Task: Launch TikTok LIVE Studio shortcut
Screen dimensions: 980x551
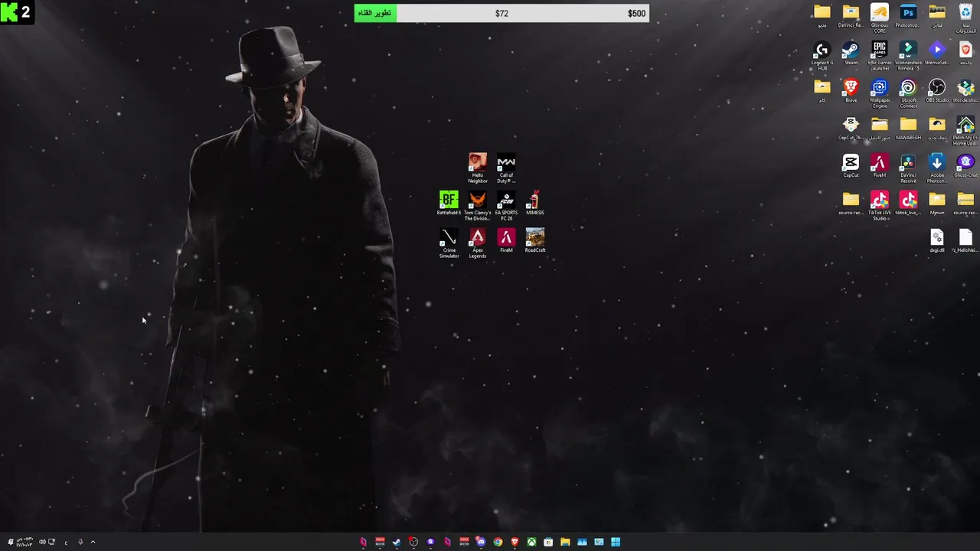Action: [x=880, y=206]
